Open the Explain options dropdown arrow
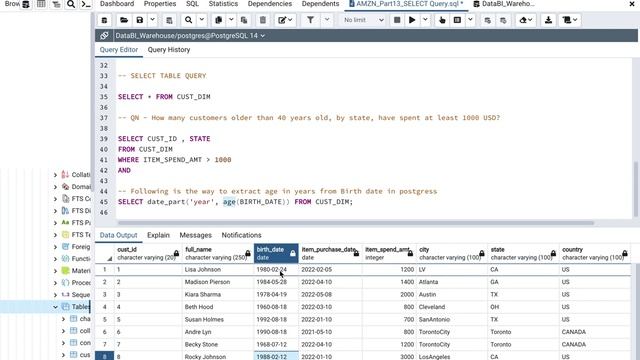This screenshot has height=360, width=640. pyautogui.click(x=470, y=20)
